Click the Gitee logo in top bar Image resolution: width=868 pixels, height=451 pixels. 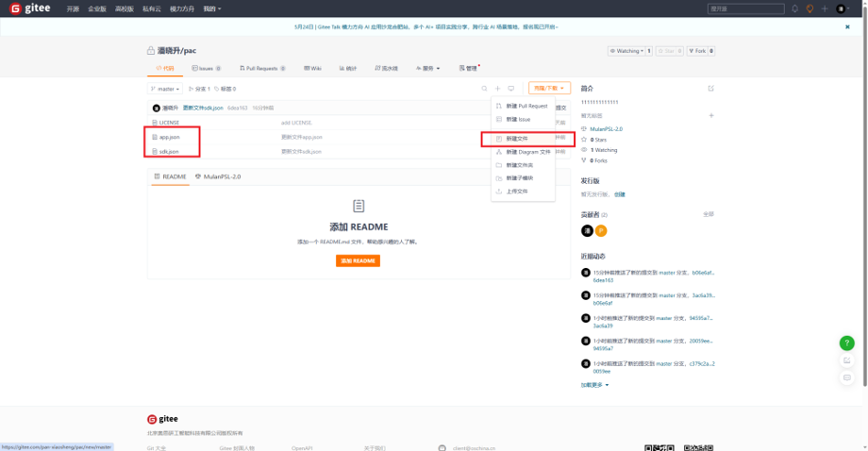click(x=30, y=8)
